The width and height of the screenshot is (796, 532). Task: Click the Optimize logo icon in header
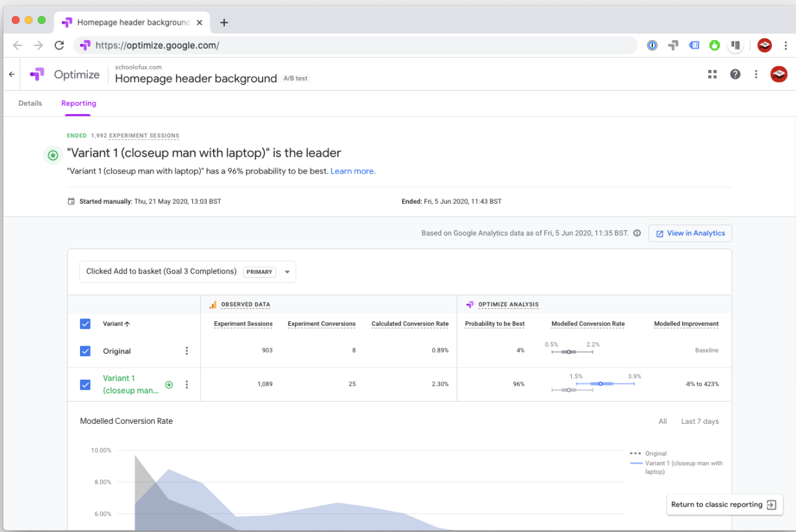(x=37, y=74)
